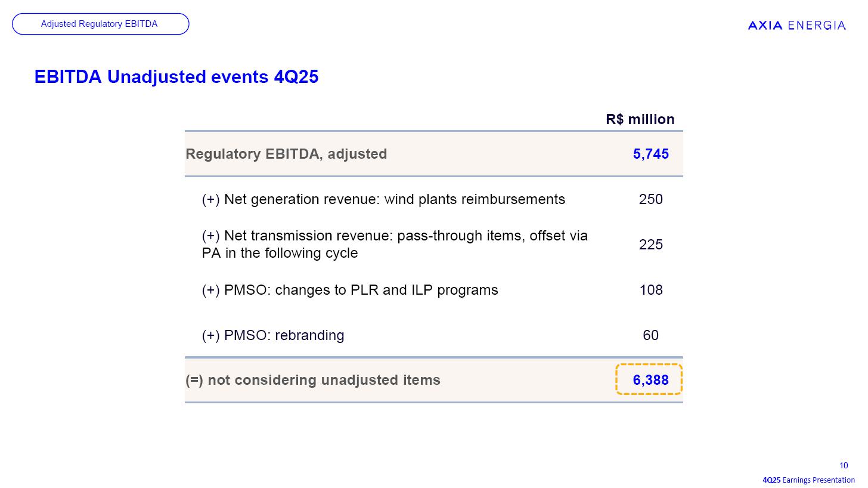This screenshot has width=868, height=488.
Task: Click the 225 transmission revenue value
Action: [650, 245]
